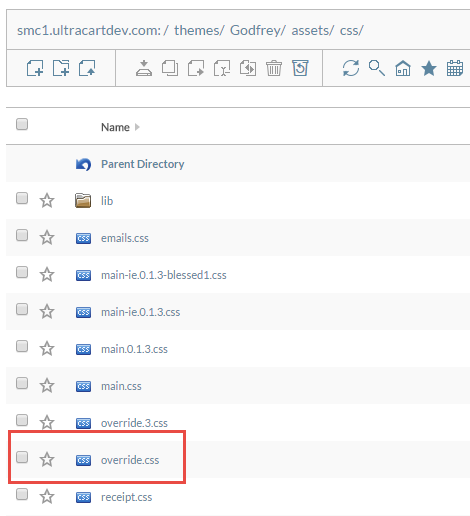
Task: Open search with the magnifier icon
Action: (x=377, y=68)
